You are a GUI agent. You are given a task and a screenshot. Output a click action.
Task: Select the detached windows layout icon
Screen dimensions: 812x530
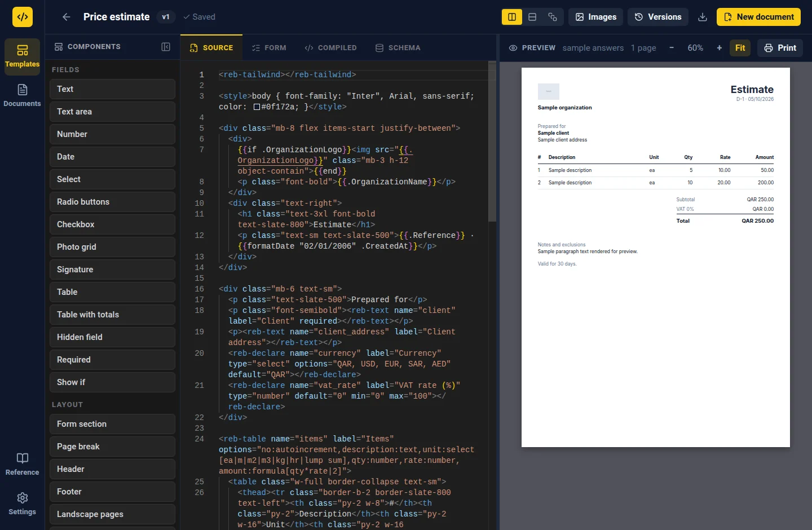coord(553,17)
